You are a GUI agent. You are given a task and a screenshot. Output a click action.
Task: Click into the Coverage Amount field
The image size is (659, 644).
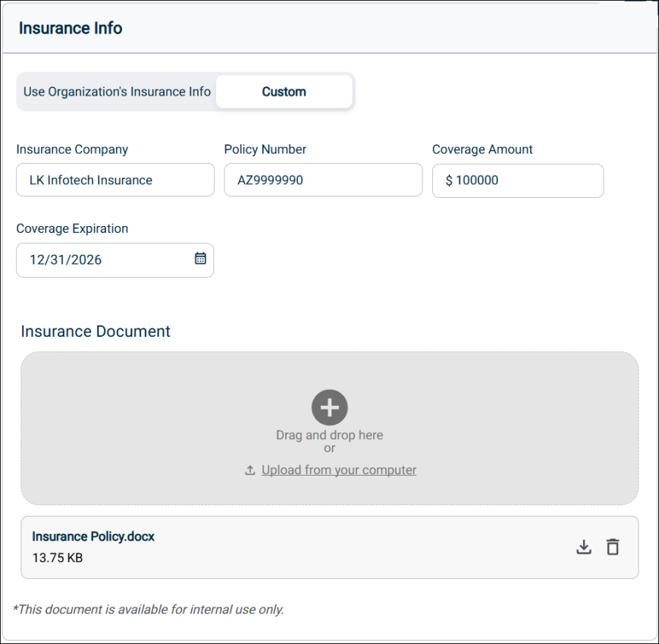click(x=518, y=181)
